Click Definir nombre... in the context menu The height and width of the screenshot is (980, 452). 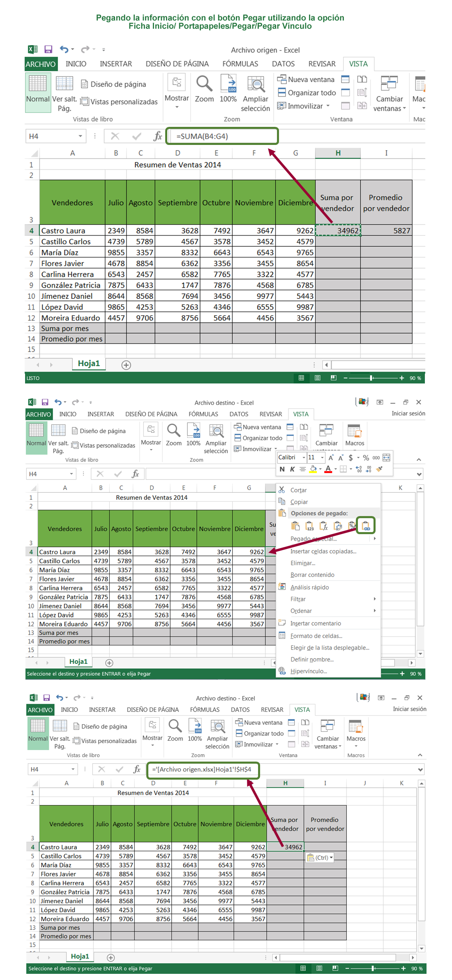312,659
